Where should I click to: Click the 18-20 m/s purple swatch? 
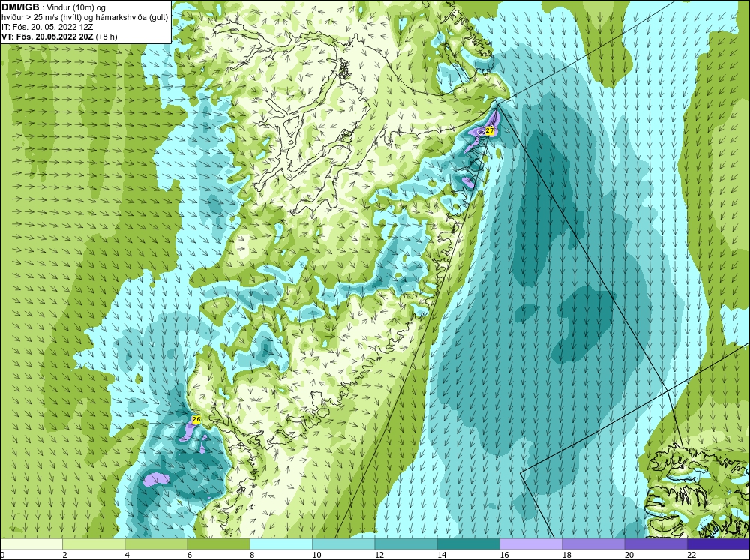[x=593, y=544]
